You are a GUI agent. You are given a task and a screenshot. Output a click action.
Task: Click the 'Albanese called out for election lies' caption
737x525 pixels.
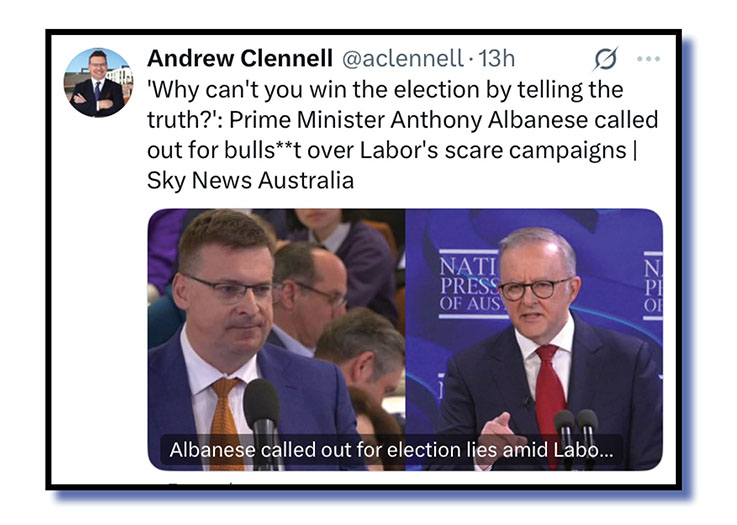[x=391, y=450]
